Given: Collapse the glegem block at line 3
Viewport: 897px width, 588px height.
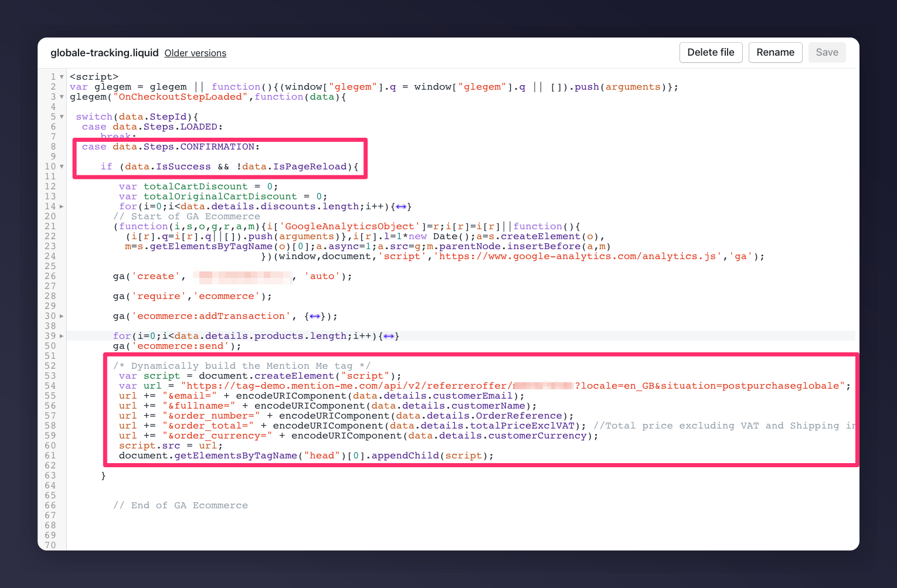Looking at the screenshot, I should 62,97.
